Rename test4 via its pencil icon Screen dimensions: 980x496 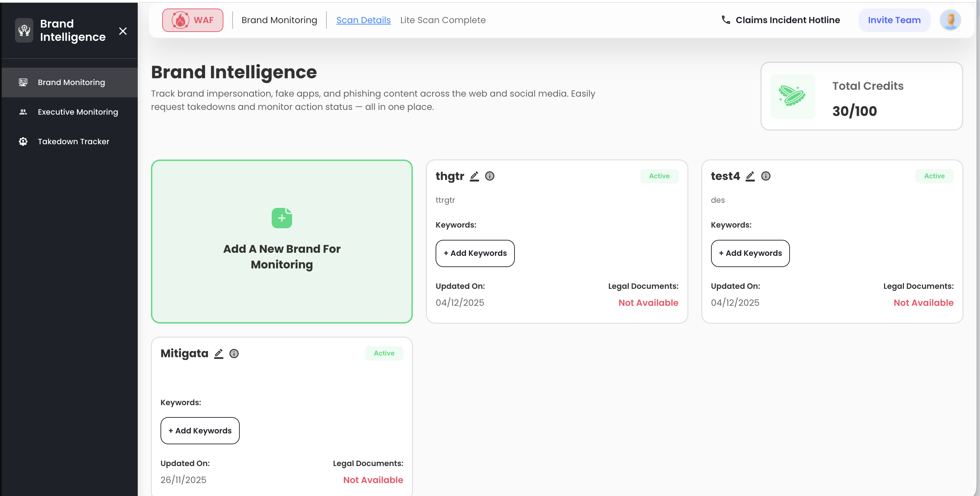(x=750, y=176)
